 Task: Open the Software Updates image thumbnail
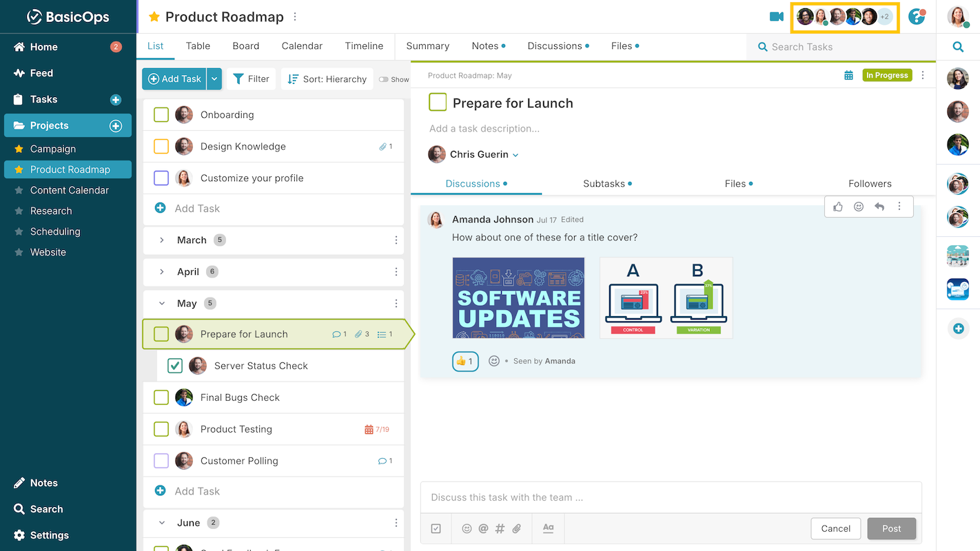pos(518,298)
